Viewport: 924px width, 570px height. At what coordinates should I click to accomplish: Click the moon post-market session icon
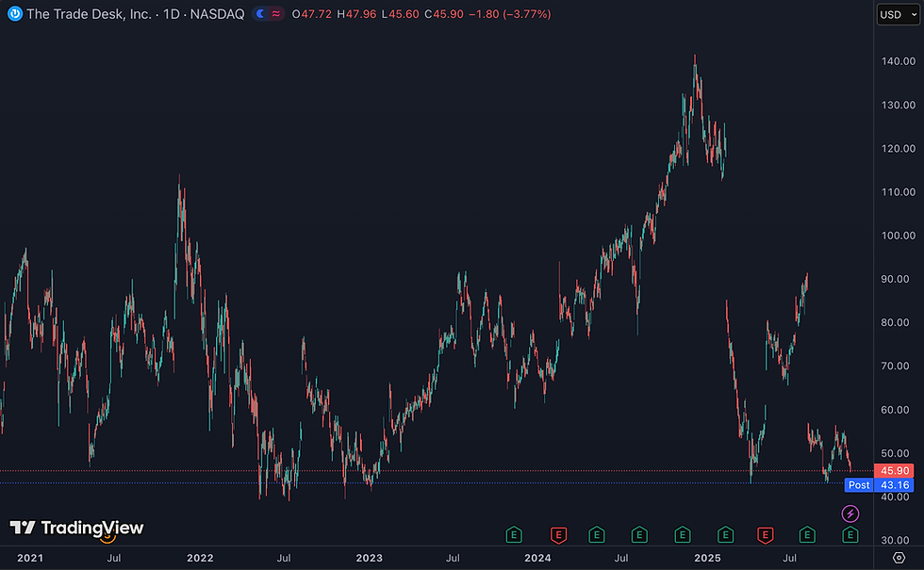[x=260, y=13]
